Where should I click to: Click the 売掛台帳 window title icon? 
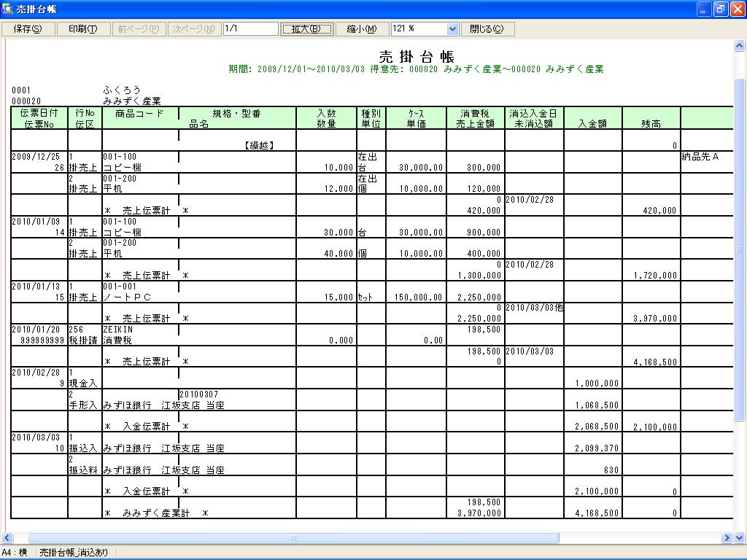pyautogui.click(x=7, y=9)
